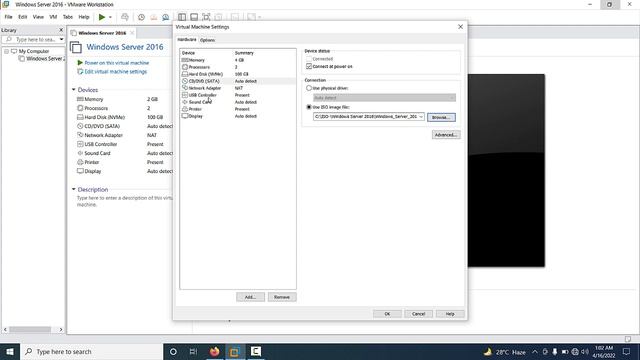Click the Advanced... button
This screenshot has width=640, height=360.
click(446, 135)
